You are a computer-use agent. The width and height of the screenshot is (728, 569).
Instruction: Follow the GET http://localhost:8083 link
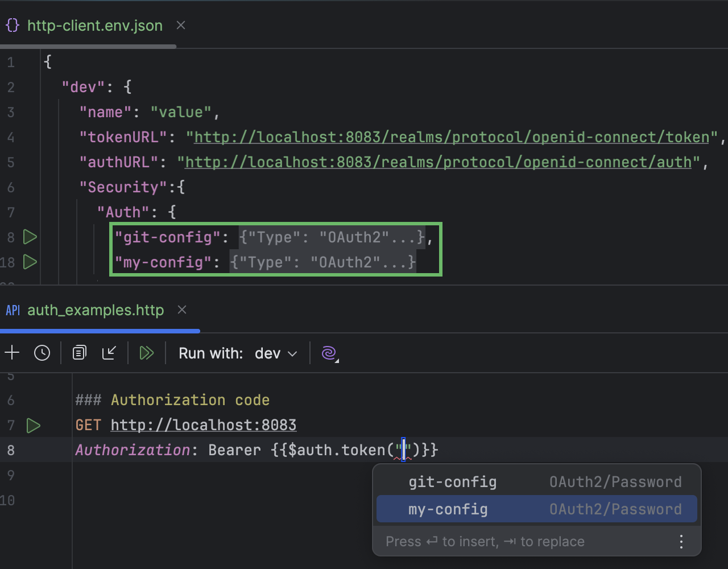click(203, 425)
